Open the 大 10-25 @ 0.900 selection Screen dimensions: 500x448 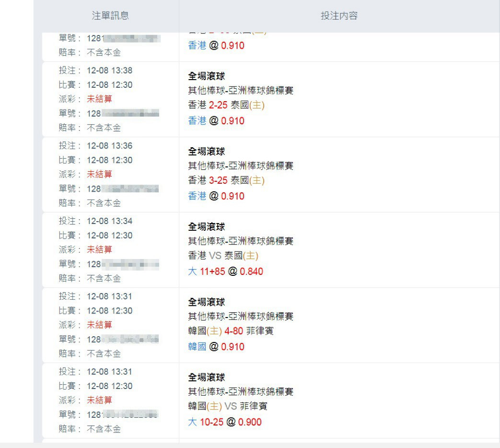[x=225, y=422]
